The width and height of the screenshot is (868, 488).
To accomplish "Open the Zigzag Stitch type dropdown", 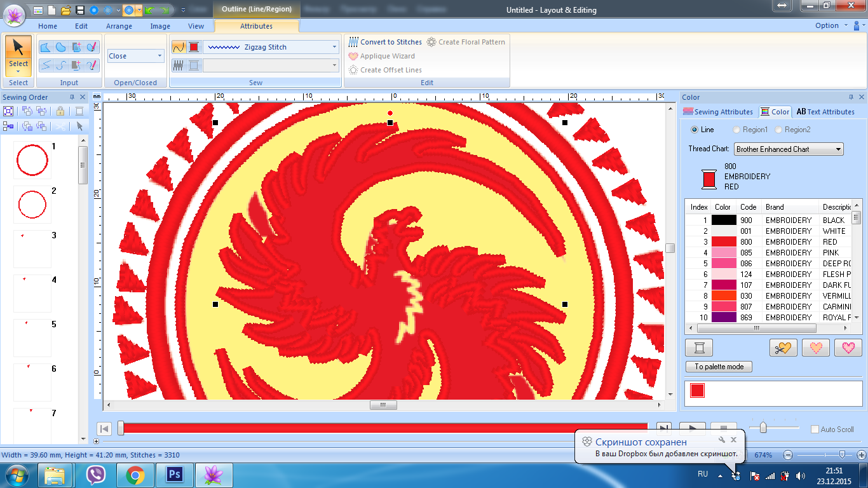I will (334, 47).
